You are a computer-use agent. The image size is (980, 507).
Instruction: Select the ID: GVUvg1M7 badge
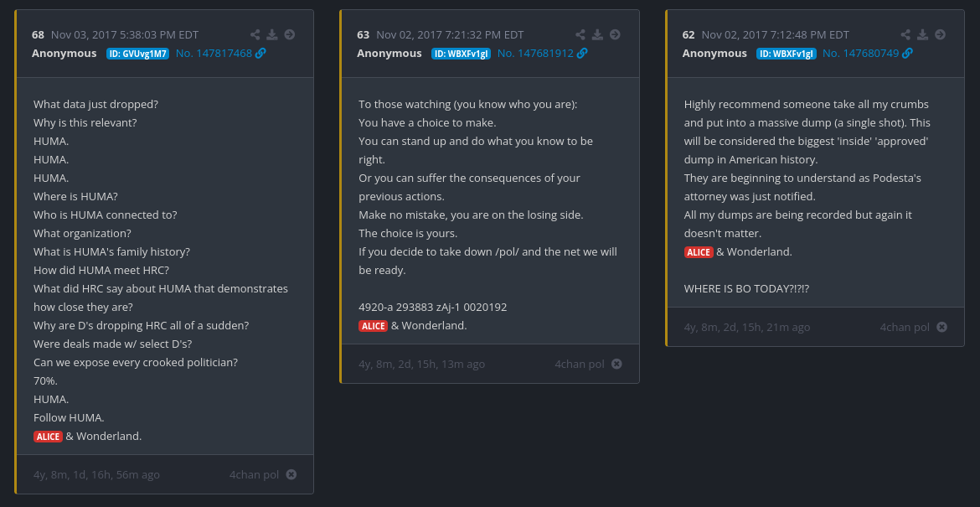pos(137,54)
